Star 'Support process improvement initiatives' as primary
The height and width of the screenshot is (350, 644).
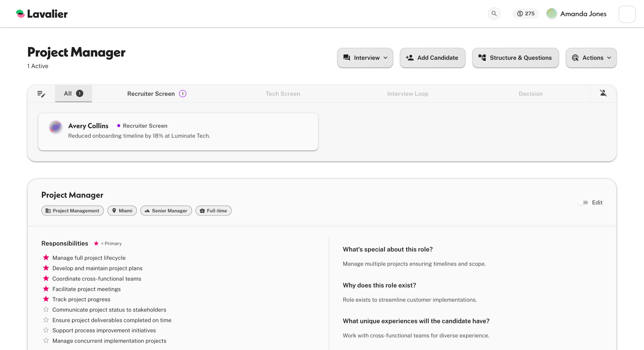46,330
